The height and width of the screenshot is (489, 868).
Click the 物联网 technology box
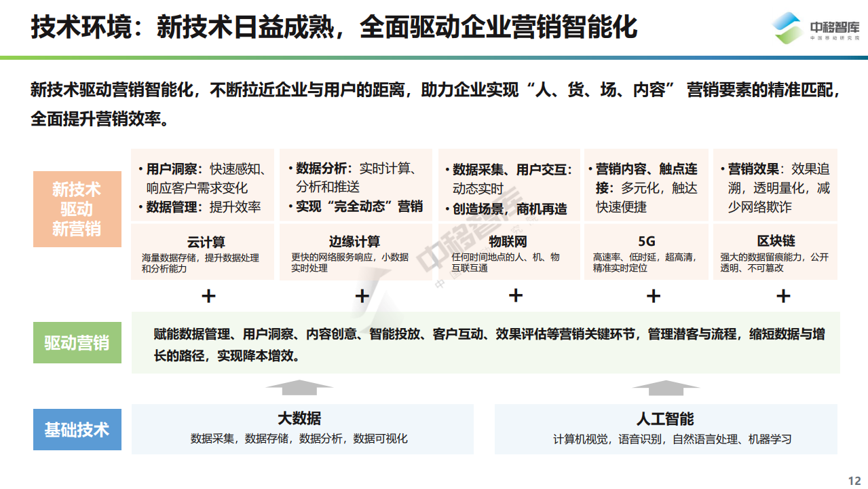click(508, 252)
